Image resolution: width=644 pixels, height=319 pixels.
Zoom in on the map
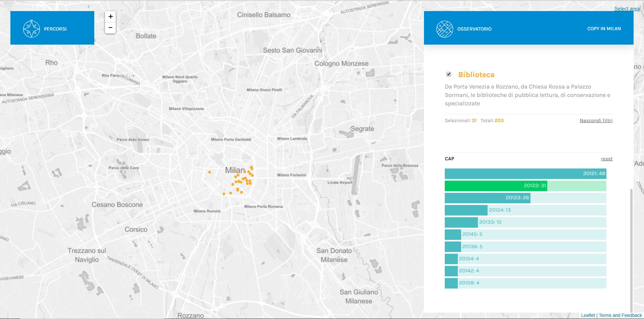tap(110, 16)
